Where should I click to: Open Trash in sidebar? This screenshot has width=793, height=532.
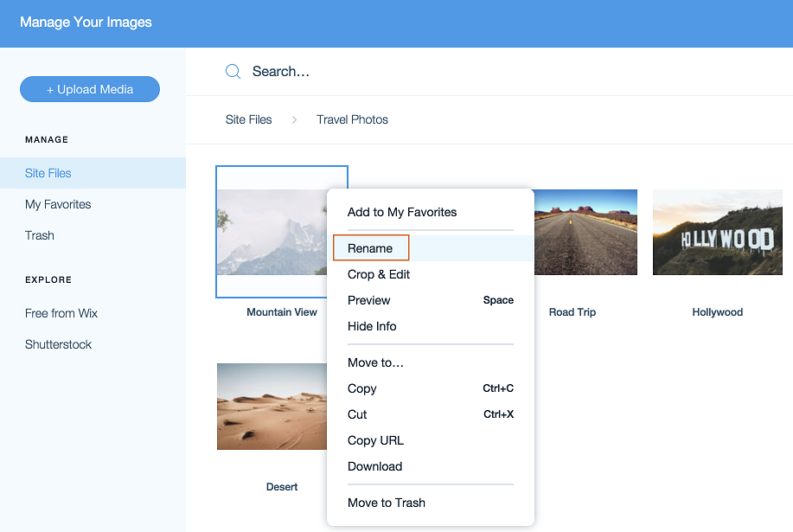[40, 235]
